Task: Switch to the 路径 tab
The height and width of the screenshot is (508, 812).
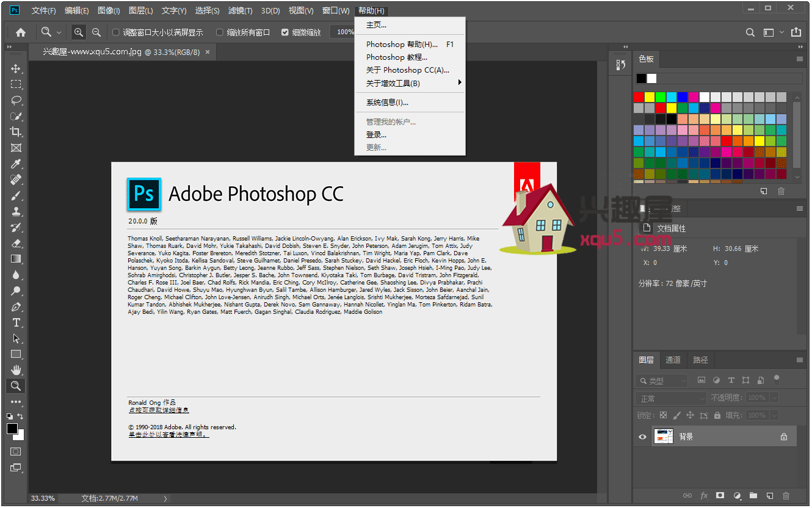Action: pyautogui.click(x=701, y=360)
